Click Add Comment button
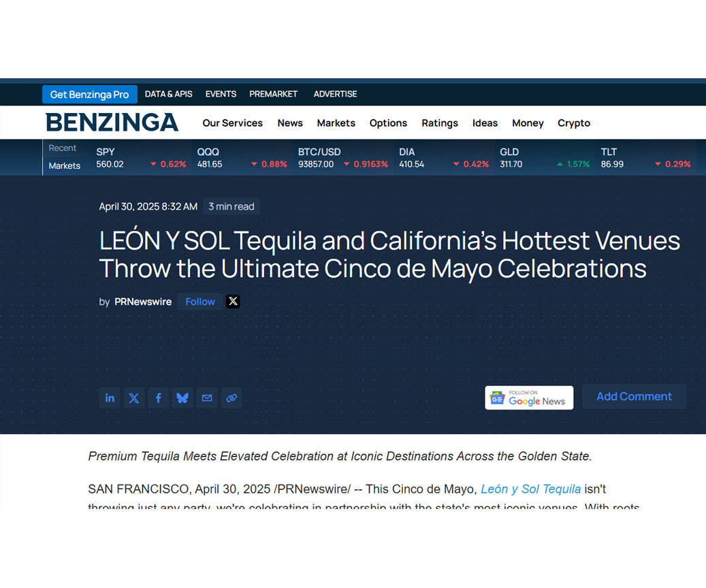This screenshot has width=706, height=588. click(634, 397)
